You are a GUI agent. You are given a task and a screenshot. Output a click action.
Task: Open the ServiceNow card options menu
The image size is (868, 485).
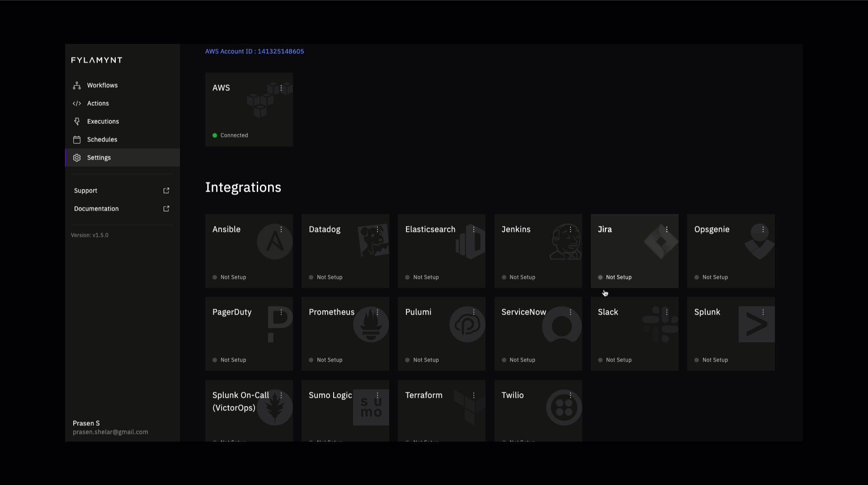(x=571, y=312)
